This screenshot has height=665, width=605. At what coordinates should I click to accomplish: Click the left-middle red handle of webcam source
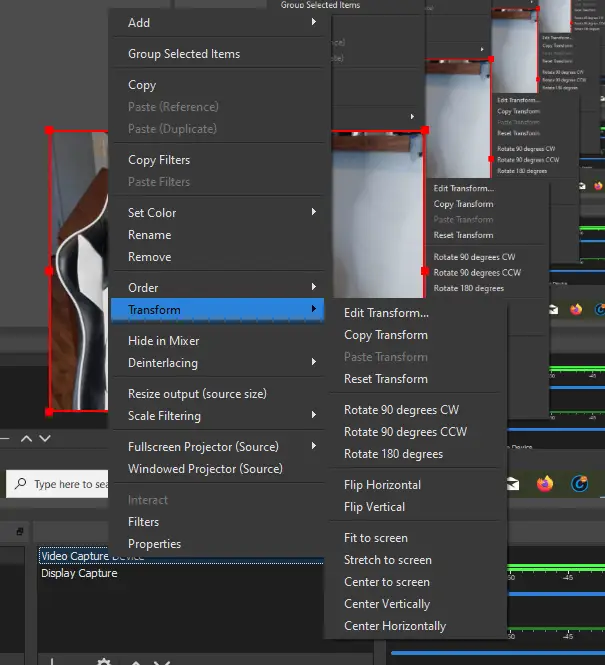tap(49, 271)
